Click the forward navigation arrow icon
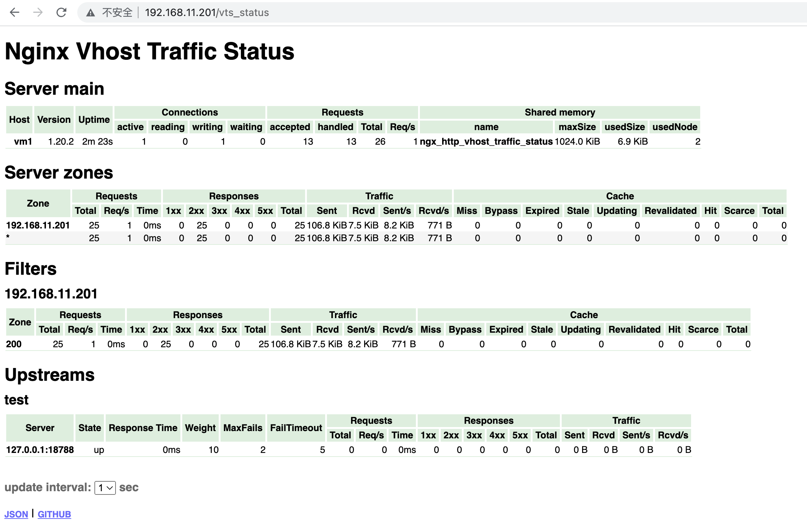The width and height of the screenshot is (807, 532). click(38, 12)
